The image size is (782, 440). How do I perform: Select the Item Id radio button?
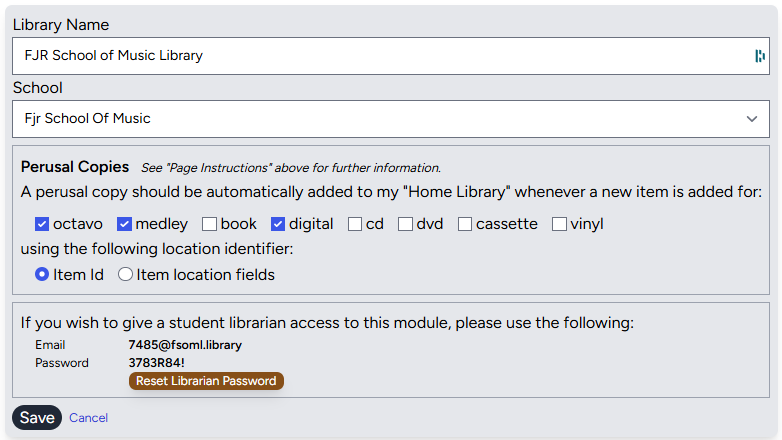[42, 274]
